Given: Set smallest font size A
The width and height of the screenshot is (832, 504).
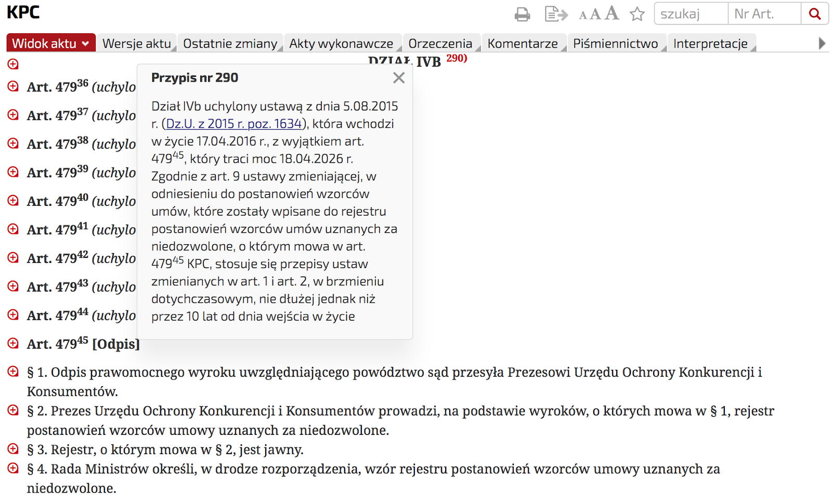Looking at the screenshot, I should 583,15.
